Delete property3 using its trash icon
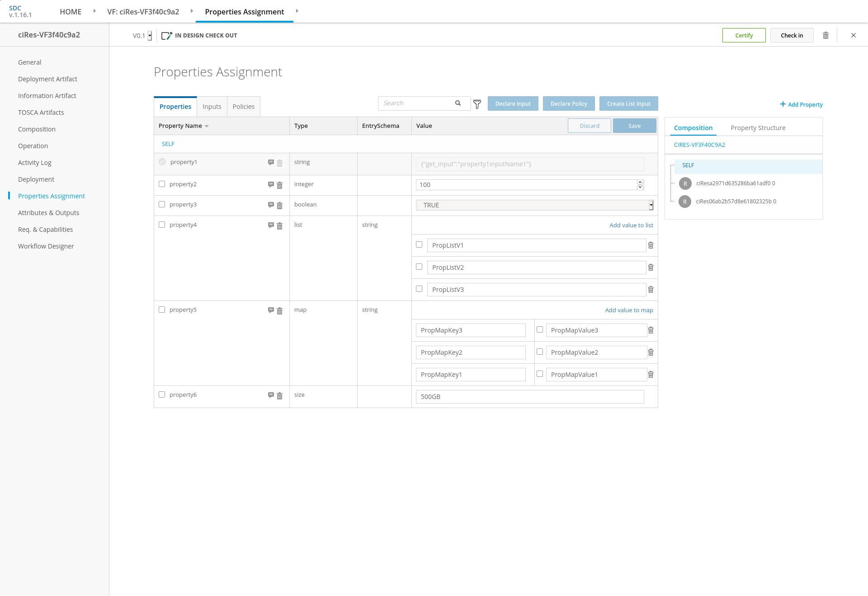Image resolution: width=868 pixels, height=596 pixels. tap(279, 205)
